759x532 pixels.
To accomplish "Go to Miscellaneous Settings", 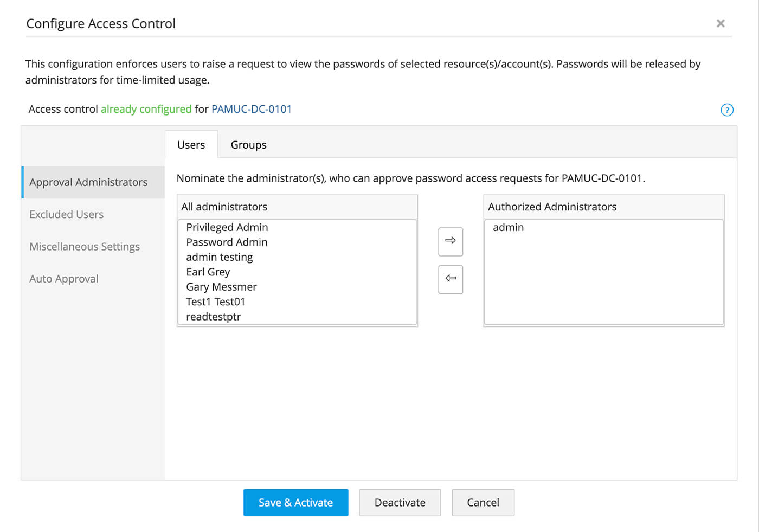I will click(x=85, y=247).
